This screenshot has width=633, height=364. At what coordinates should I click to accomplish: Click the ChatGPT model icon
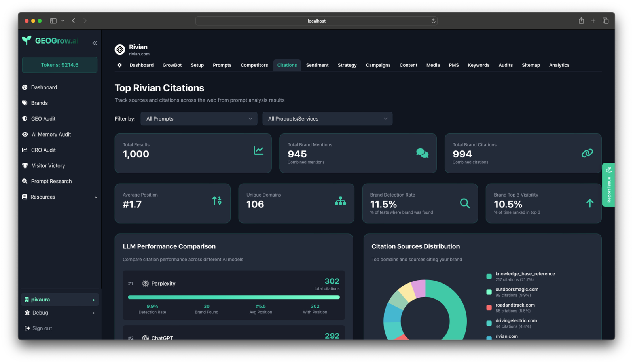[146, 338]
